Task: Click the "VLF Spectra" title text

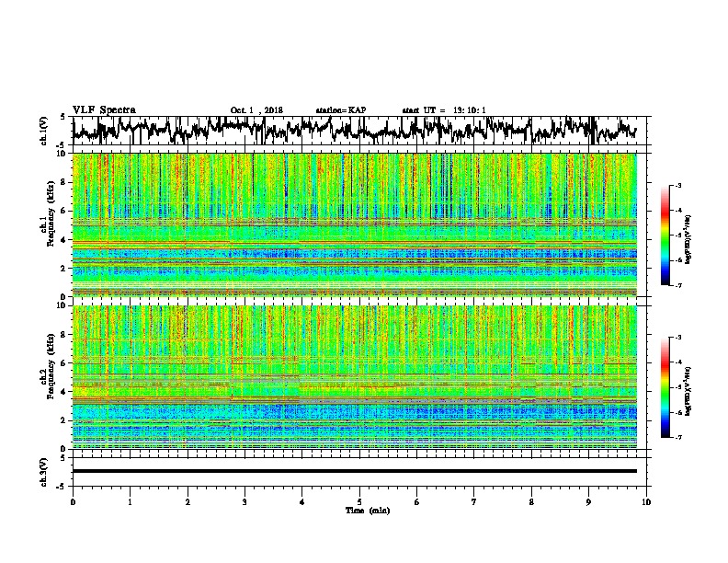Action: coord(104,110)
